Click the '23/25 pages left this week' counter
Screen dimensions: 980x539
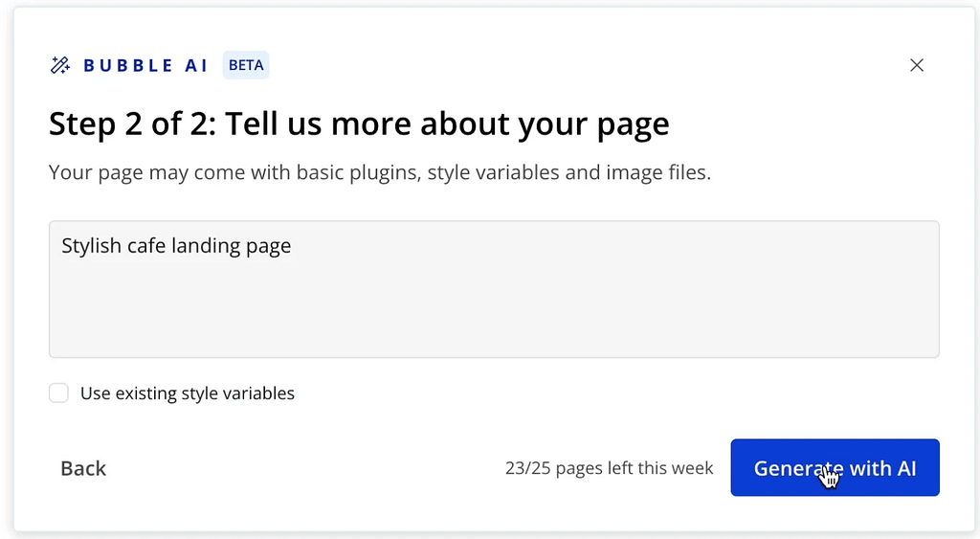(x=609, y=468)
